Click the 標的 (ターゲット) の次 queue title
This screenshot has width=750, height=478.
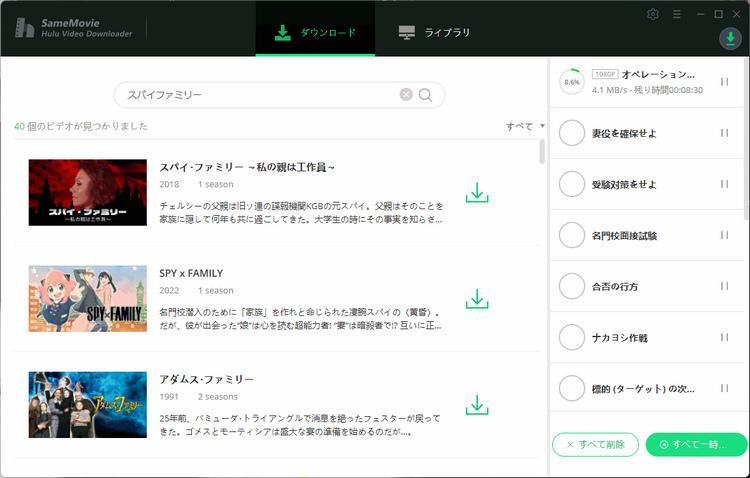(643, 389)
